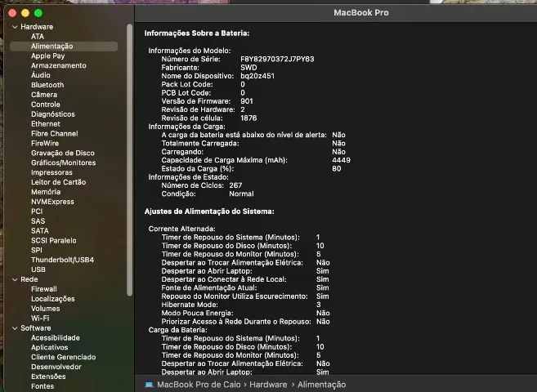Collapse the Rede section chevron
537x392 pixels.
[x=15, y=279]
